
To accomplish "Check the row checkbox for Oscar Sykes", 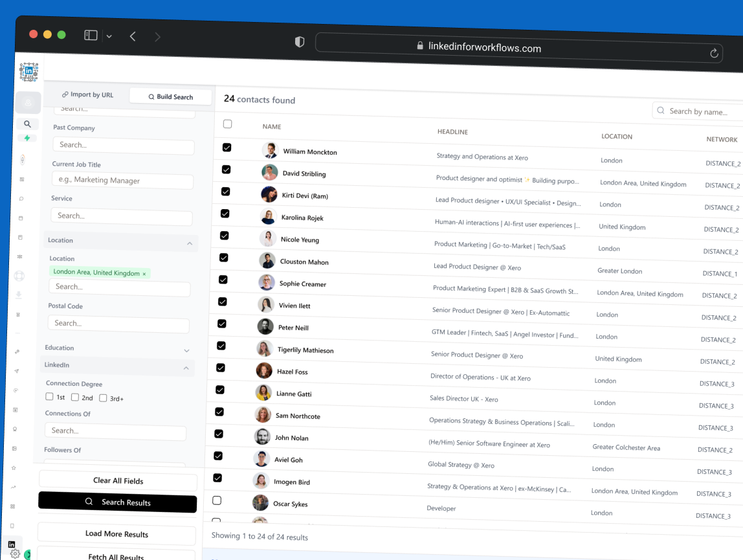I will click(217, 500).
